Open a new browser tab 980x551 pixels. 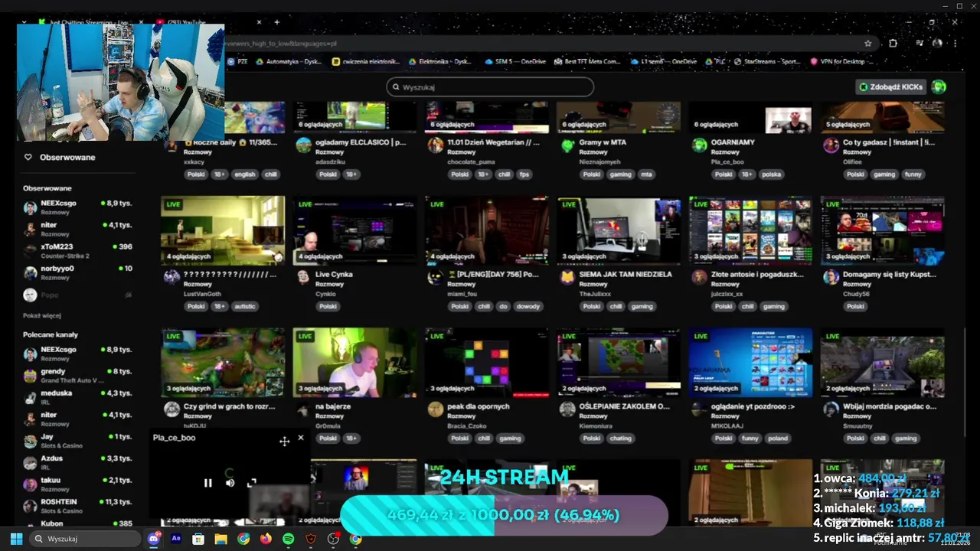[x=276, y=22]
